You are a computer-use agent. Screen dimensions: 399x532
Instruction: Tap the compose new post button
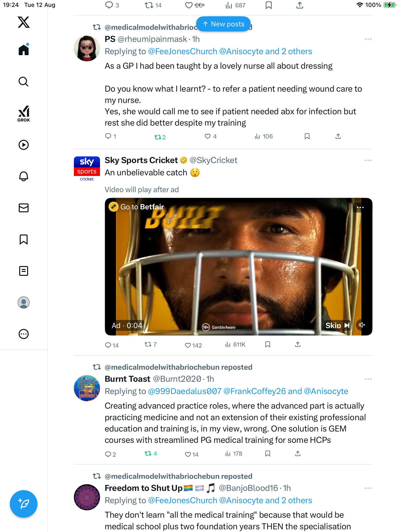coord(24,504)
